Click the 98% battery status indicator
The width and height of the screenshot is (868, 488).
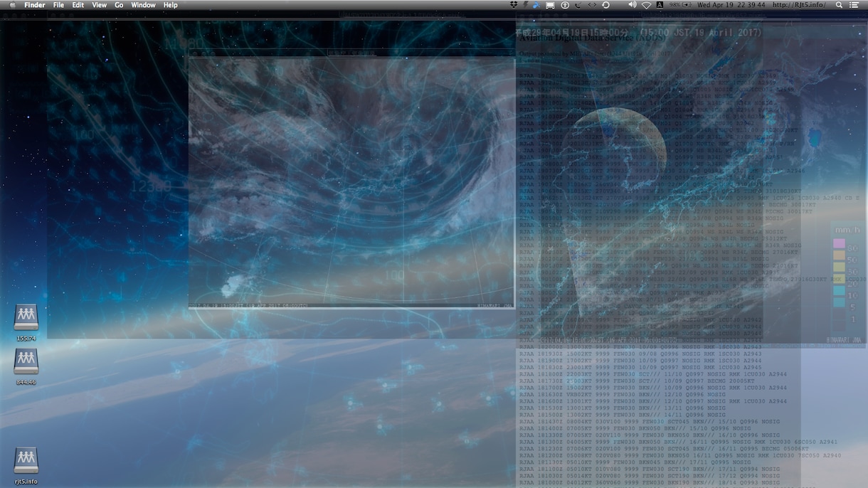(x=680, y=5)
